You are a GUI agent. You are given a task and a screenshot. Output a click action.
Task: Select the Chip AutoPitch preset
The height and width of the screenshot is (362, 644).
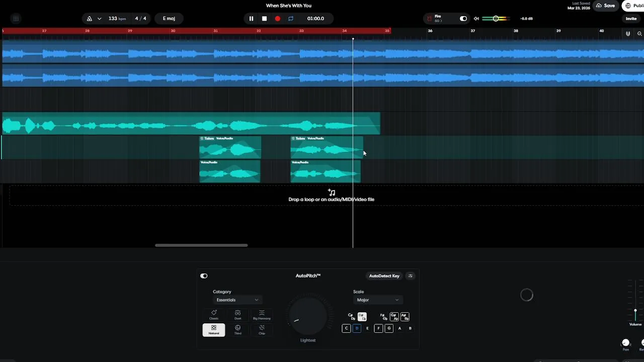[262, 330]
